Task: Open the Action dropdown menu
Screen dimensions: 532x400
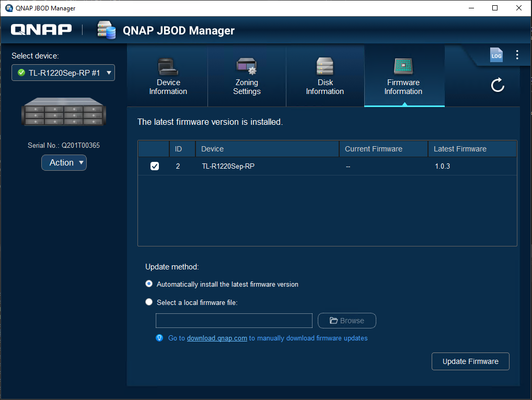Action: point(64,163)
